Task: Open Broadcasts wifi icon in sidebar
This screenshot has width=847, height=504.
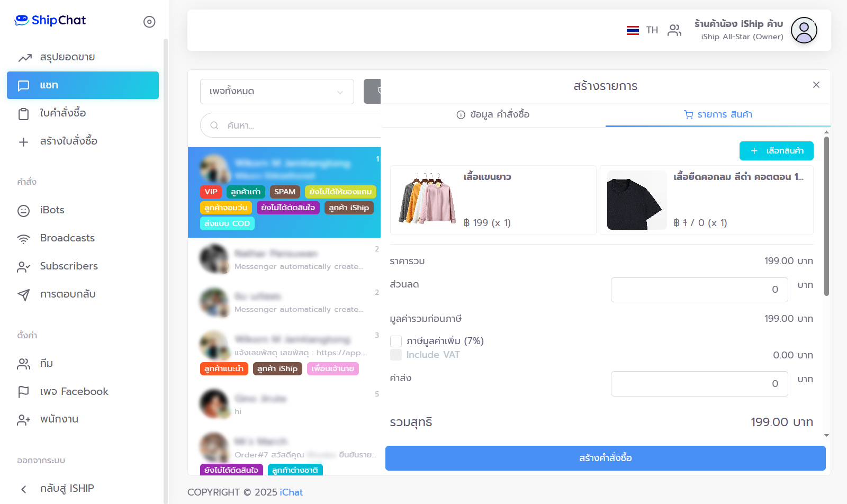Action: coord(24,239)
